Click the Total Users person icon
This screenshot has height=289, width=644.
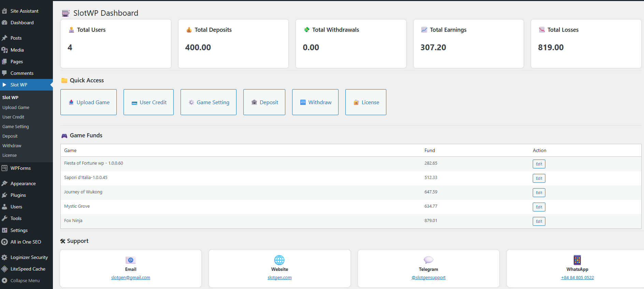coord(71,30)
